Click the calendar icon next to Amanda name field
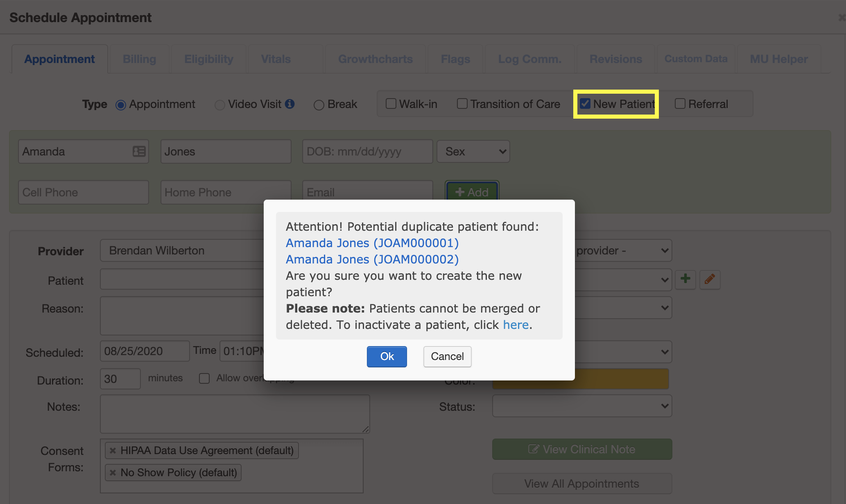This screenshot has height=504, width=846. (x=139, y=152)
